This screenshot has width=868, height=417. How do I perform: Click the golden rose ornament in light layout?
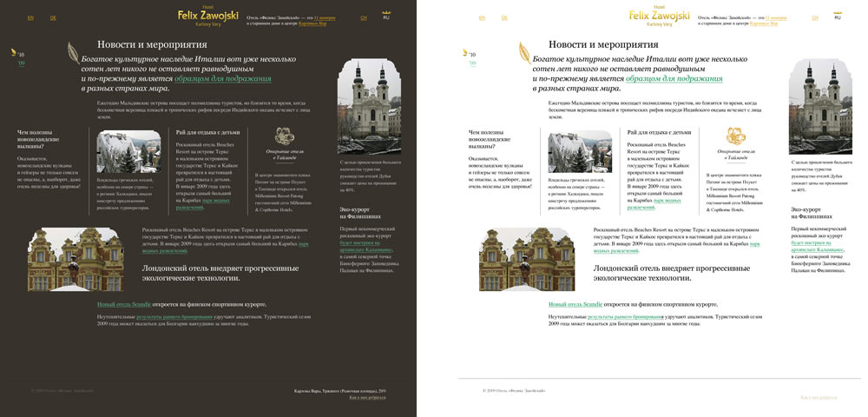[734, 136]
